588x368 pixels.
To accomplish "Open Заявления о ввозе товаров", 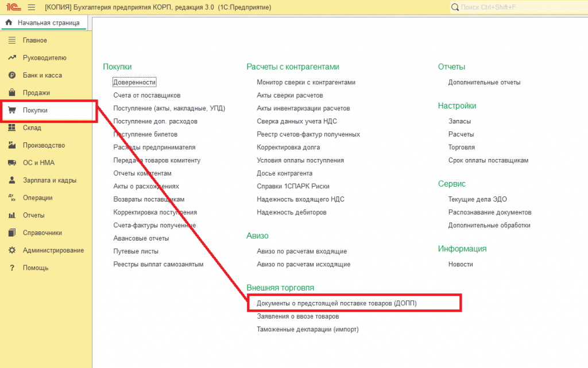I will click(298, 316).
